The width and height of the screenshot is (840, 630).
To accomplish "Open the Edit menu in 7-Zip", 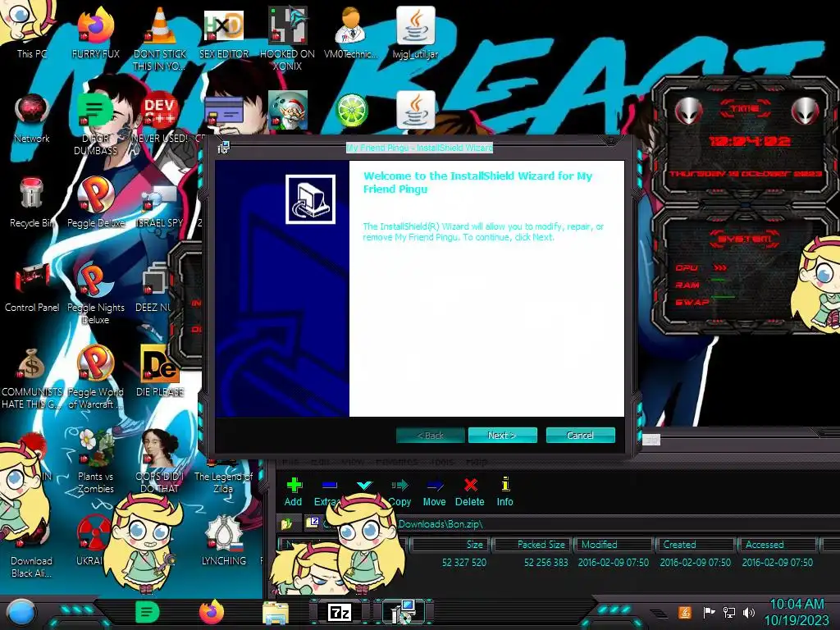I will [x=320, y=461].
